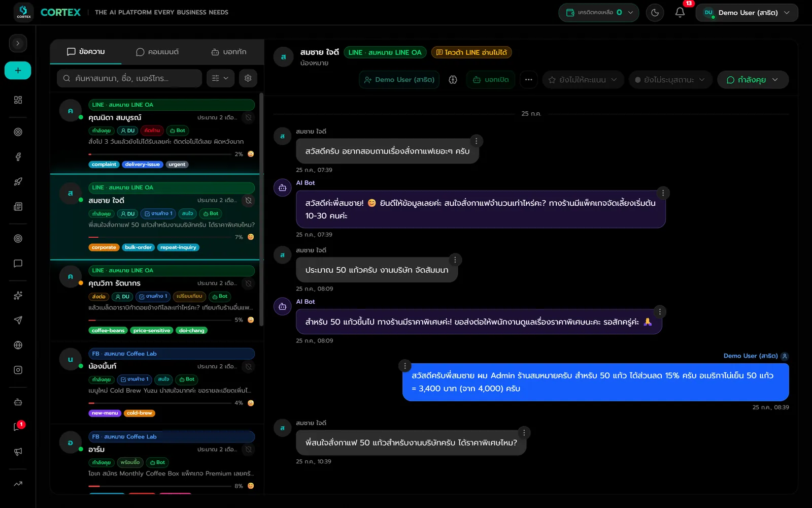Open the trending arrow icon in the sidebar
Screen dimensions: 812x508
[18, 484]
